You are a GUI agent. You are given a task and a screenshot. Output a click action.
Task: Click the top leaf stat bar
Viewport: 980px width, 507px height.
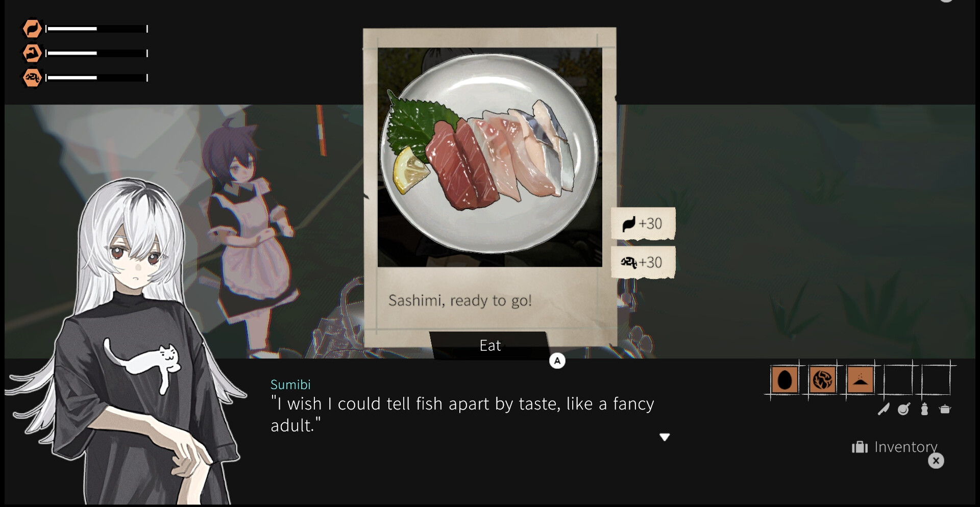96,29
